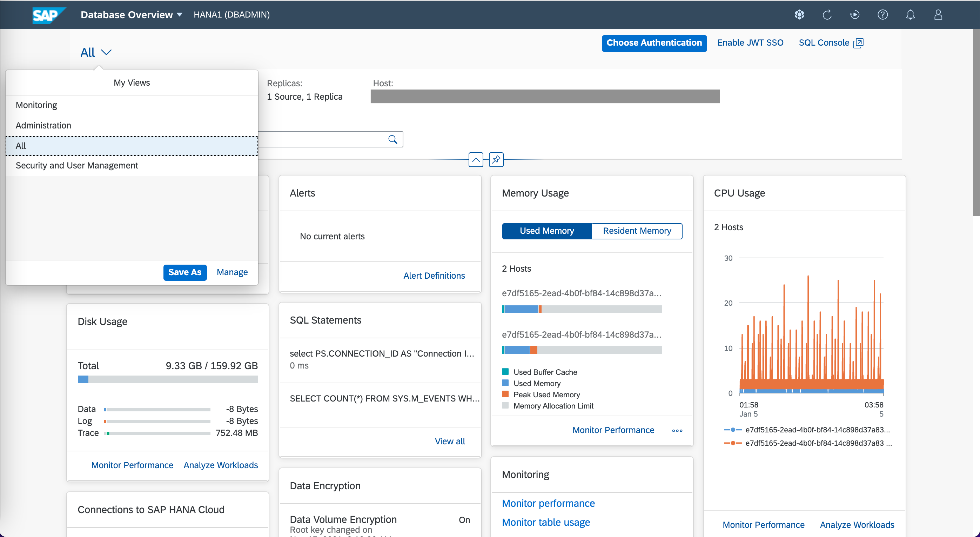Click the auto-refresh play icon
The image size is (980, 537).
pyautogui.click(x=855, y=15)
